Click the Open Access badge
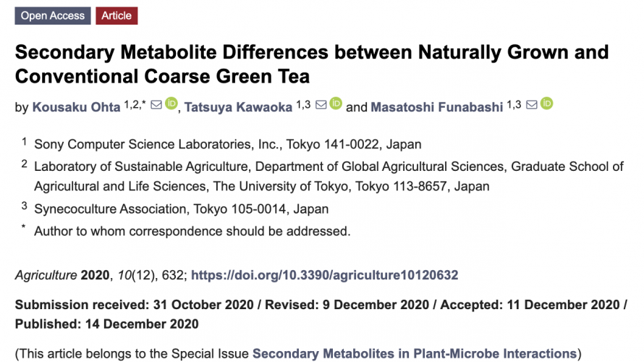 pos(53,16)
